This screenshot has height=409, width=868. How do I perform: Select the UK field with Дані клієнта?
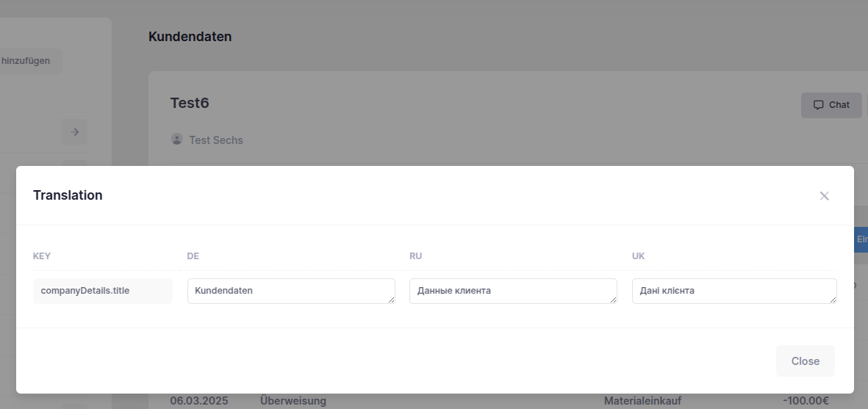(x=734, y=291)
